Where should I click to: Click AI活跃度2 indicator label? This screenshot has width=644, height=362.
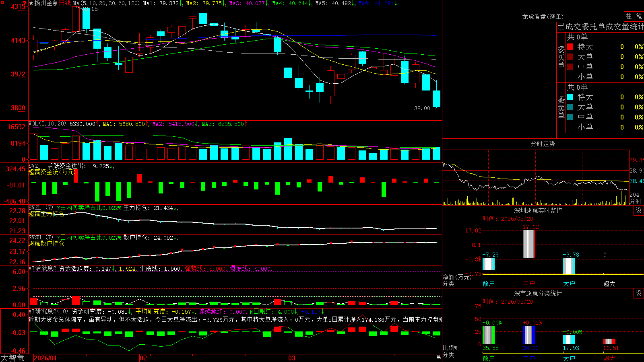coord(43,268)
